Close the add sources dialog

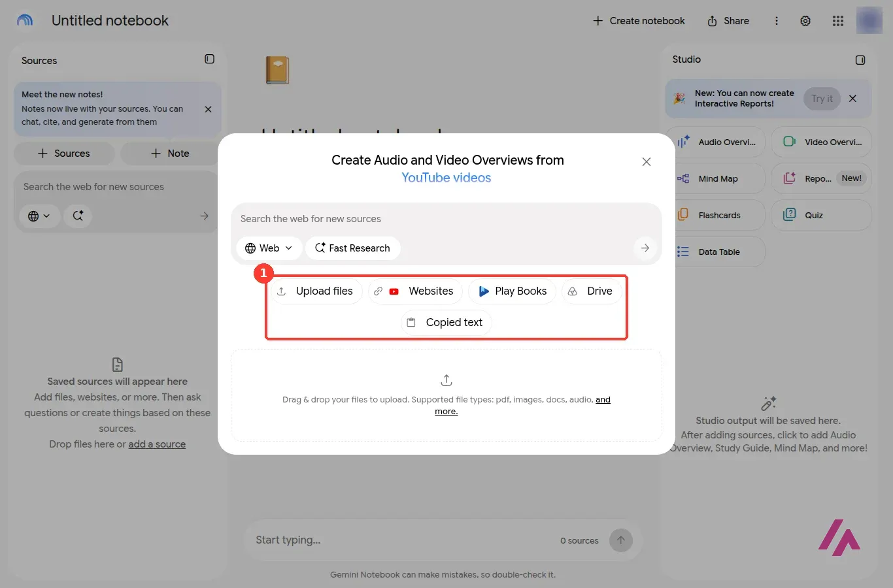pos(647,161)
